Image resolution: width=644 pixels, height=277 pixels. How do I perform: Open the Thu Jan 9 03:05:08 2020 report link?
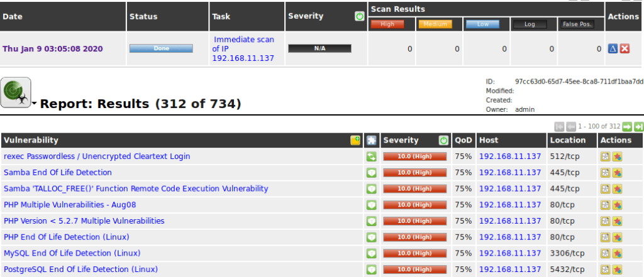tap(53, 49)
